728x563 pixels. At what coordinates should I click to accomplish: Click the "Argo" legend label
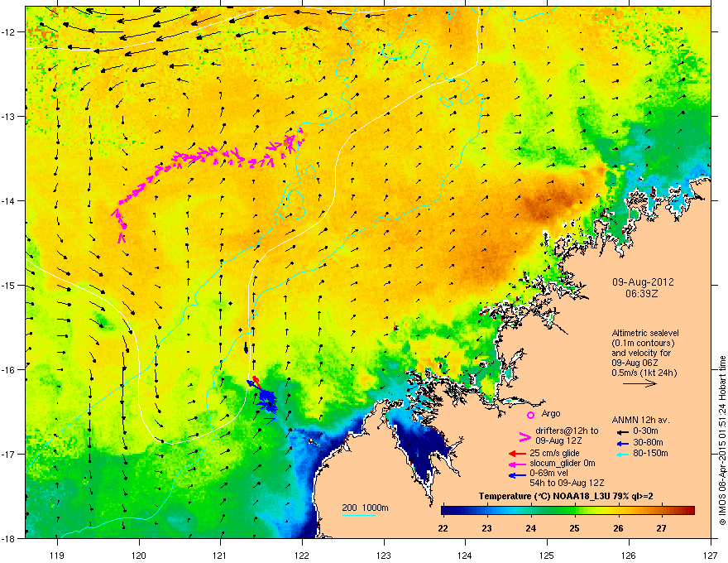point(551,413)
